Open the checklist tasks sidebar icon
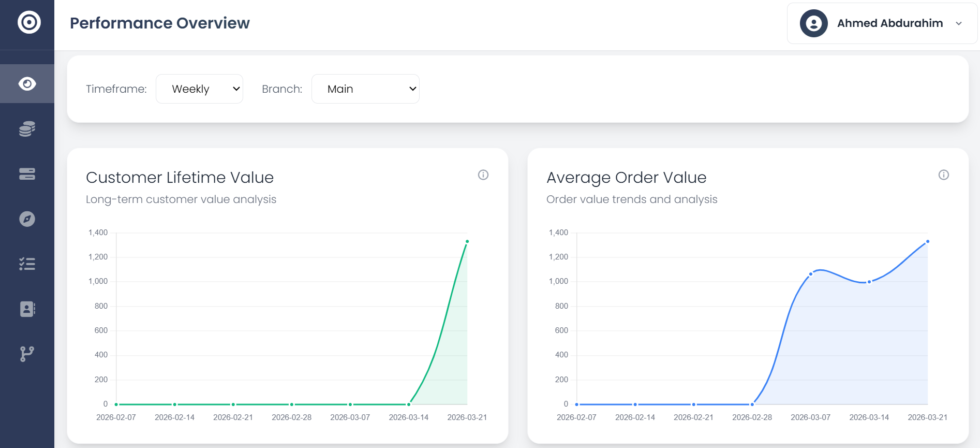Viewport: 980px width, 448px height. 27,264
